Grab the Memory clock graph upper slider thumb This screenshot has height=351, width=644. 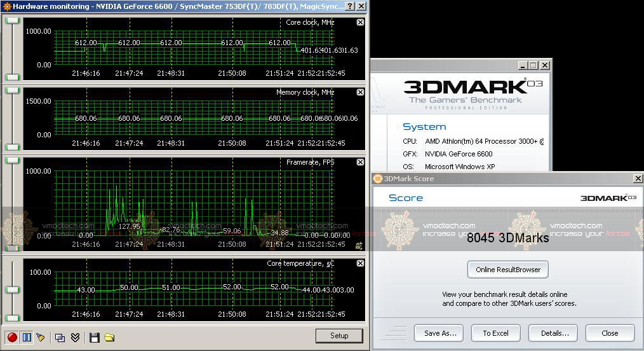click(12, 90)
